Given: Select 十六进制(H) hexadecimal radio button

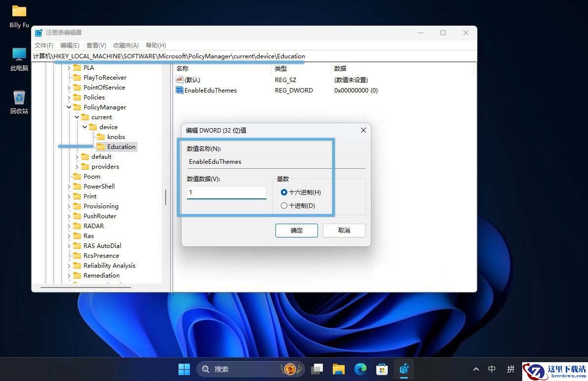Looking at the screenshot, I should pyautogui.click(x=284, y=192).
